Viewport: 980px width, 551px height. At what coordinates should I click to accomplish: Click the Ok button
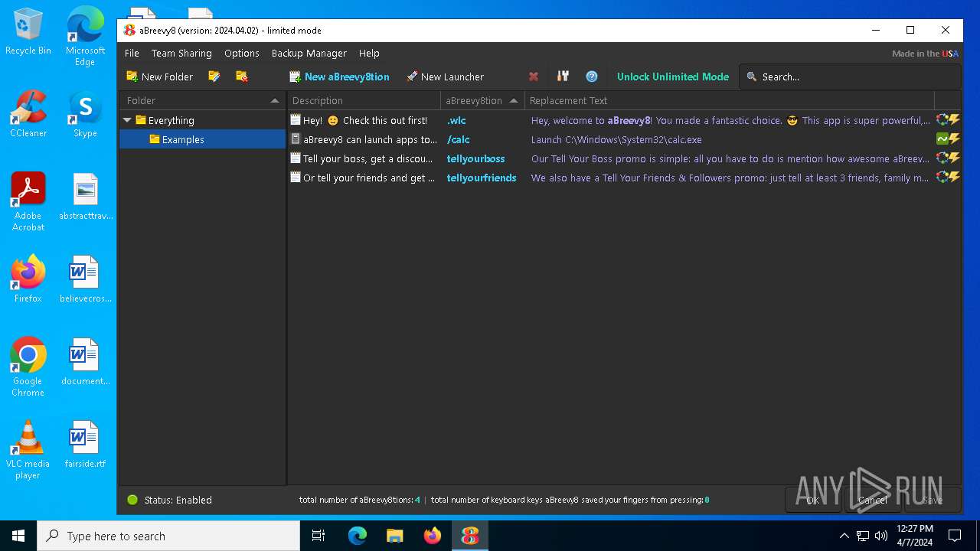click(x=813, y=500)
